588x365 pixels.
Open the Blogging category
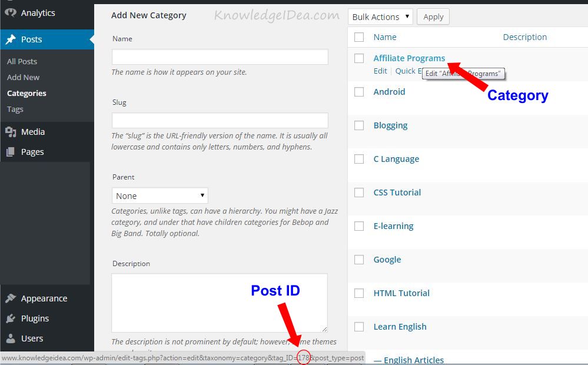click(x=390, y=125)
